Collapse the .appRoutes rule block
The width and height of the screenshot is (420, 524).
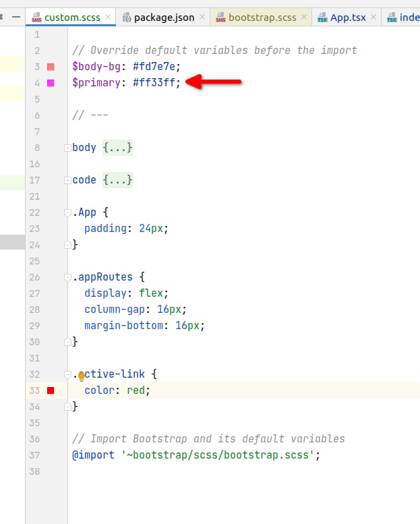click(x=67, y=277)
